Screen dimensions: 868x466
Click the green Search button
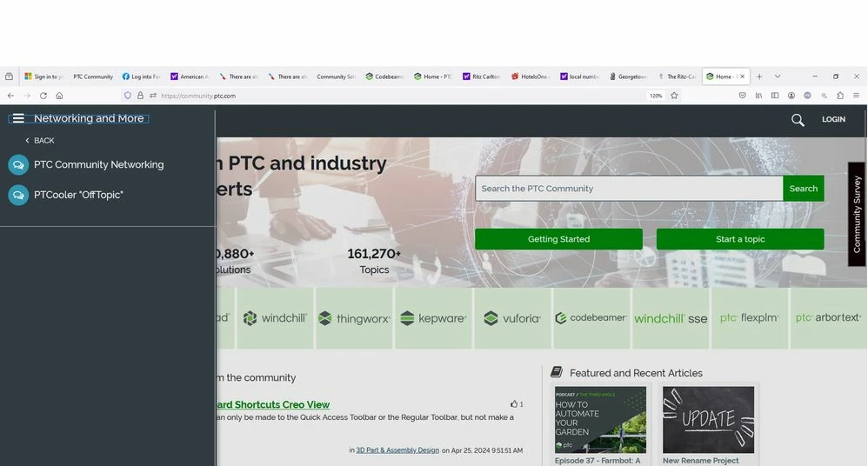(804, 188)
